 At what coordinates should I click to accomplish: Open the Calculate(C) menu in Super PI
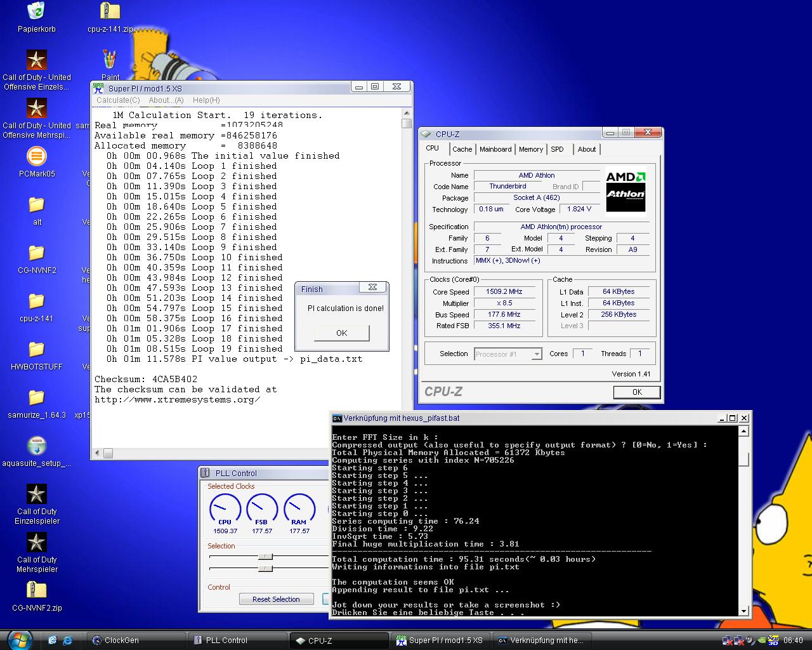[x=118, y=100]
